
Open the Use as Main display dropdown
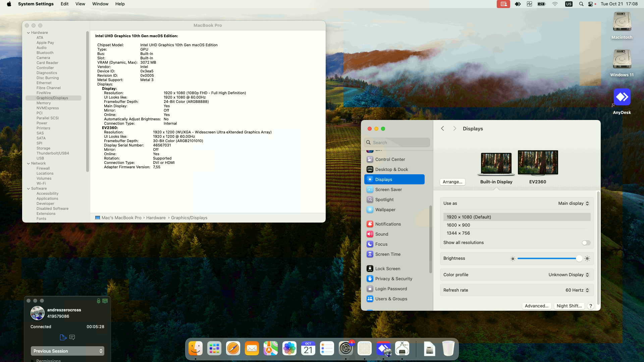[573, 203]
